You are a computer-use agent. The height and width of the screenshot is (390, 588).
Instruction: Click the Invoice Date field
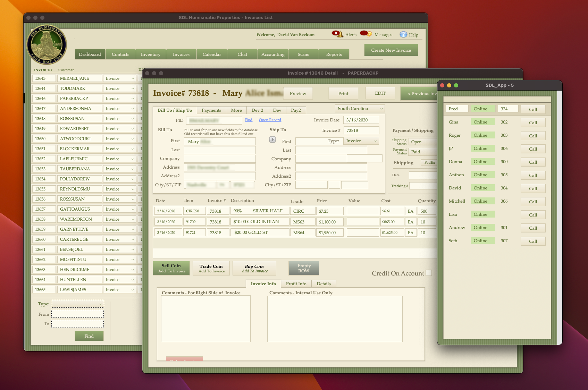361,120
